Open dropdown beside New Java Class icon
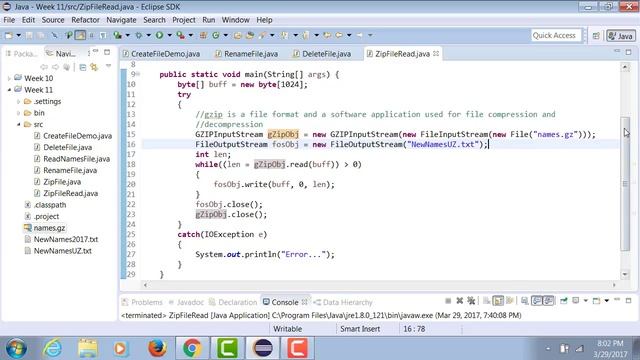Screen dimensions: 640x360 coord(225,36)
